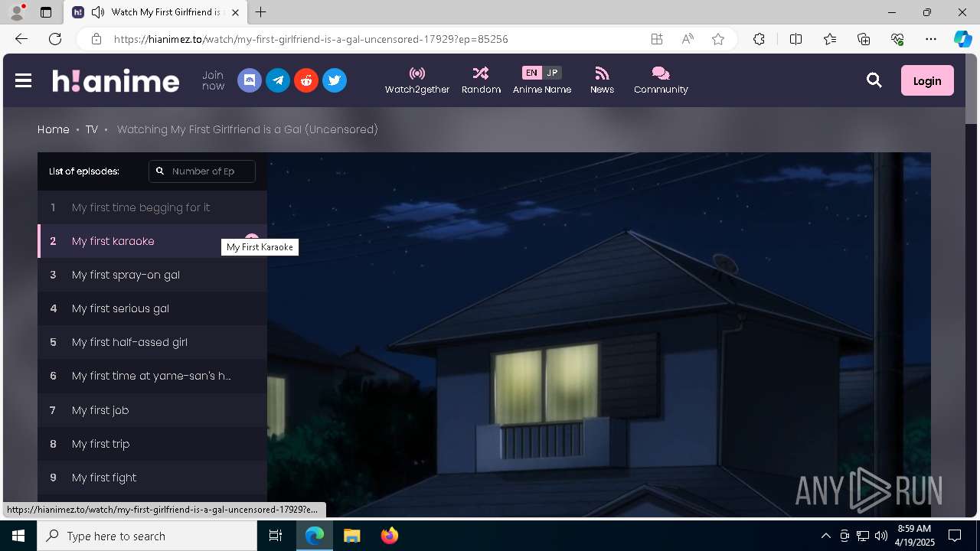Open browser Collections

tap(864, 39)
